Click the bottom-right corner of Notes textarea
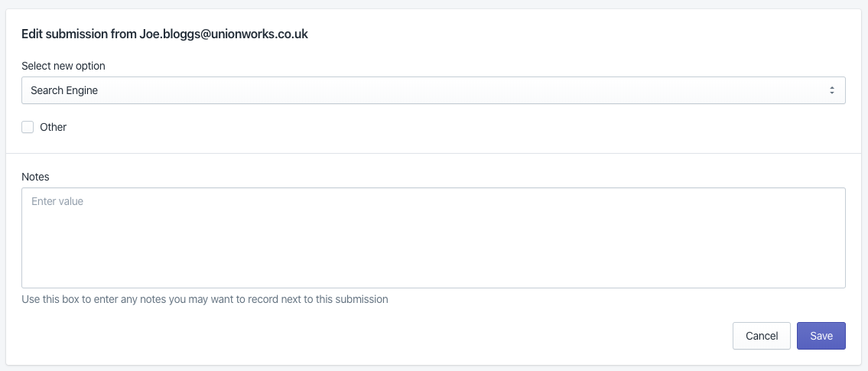 point(840,283)
